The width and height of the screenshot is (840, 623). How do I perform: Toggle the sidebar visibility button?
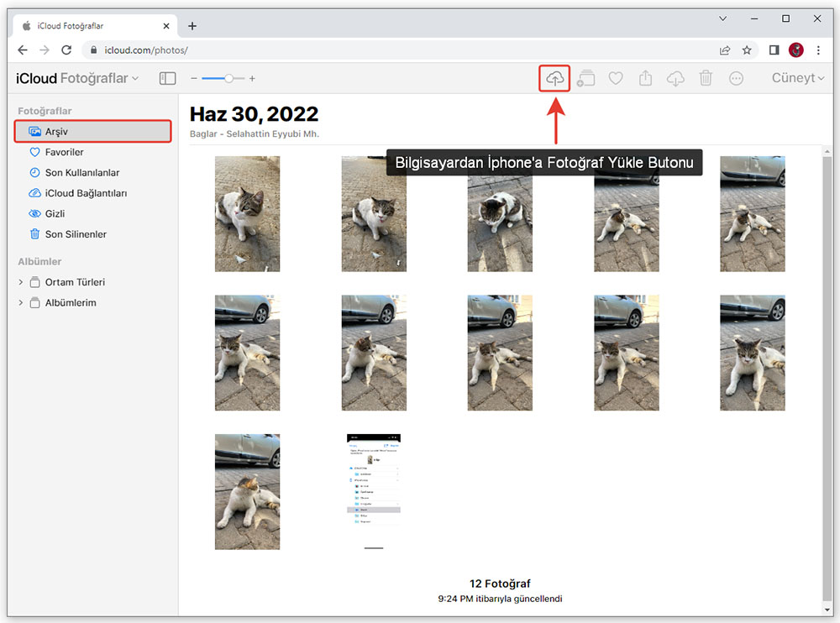tap(168, 78)
